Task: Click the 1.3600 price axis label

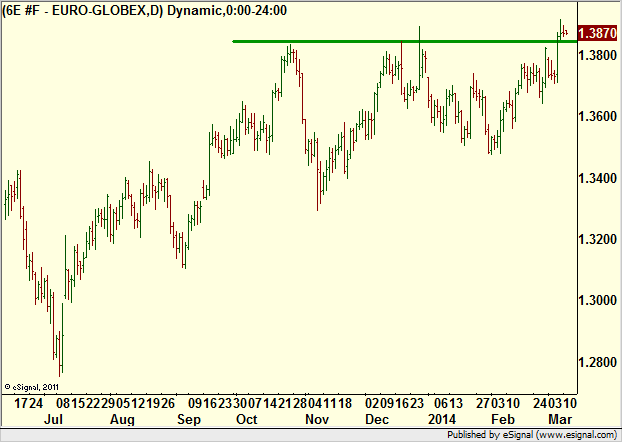Action: (x=597, y=117)
